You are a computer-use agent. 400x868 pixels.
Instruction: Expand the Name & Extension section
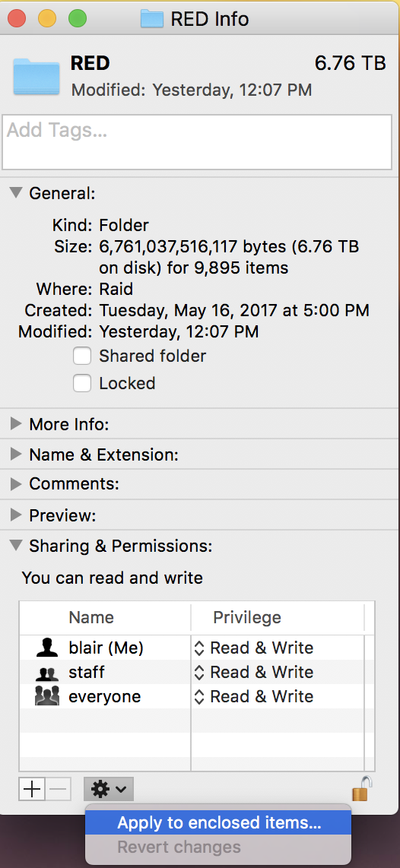[17, 455]
